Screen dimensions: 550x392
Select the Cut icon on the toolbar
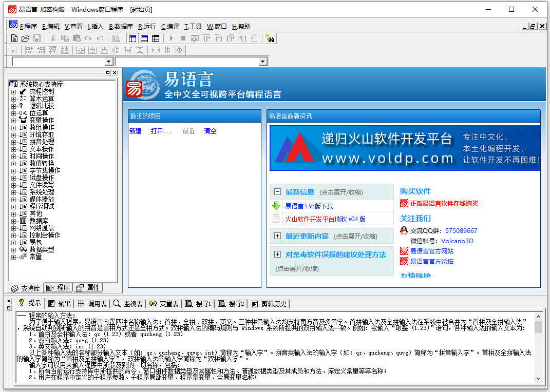coord(52,38)
